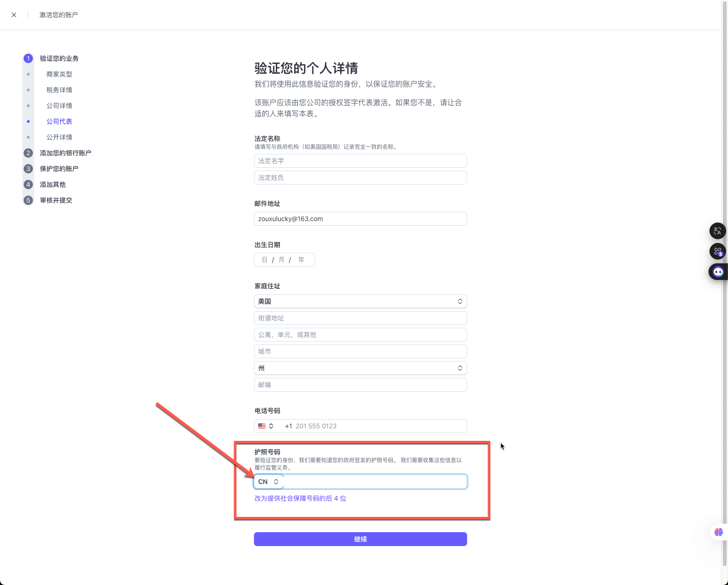
Task: Open 公开详情 sidebar step
Action: 59,137
